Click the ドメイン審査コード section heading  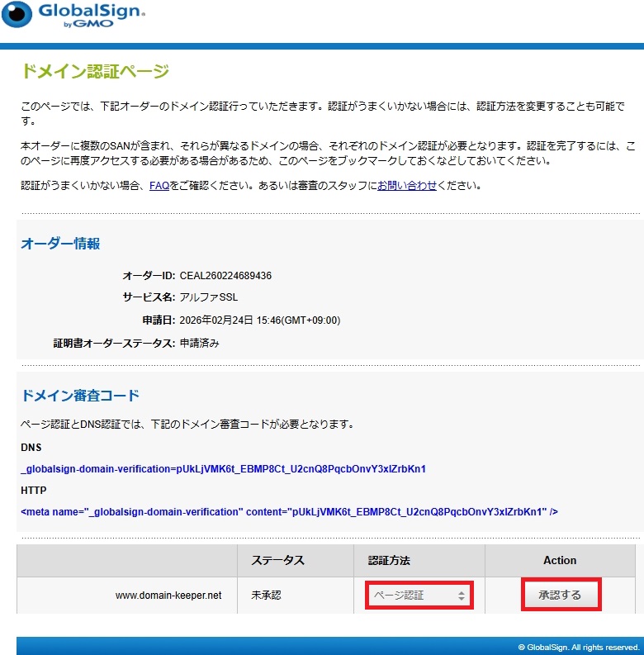click(80, 395)
